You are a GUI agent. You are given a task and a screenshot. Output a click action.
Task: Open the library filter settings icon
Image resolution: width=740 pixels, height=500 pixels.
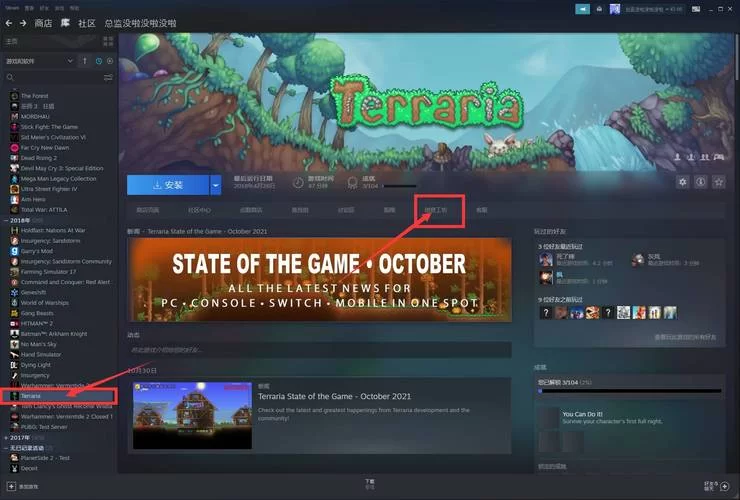tap(109, 77)
